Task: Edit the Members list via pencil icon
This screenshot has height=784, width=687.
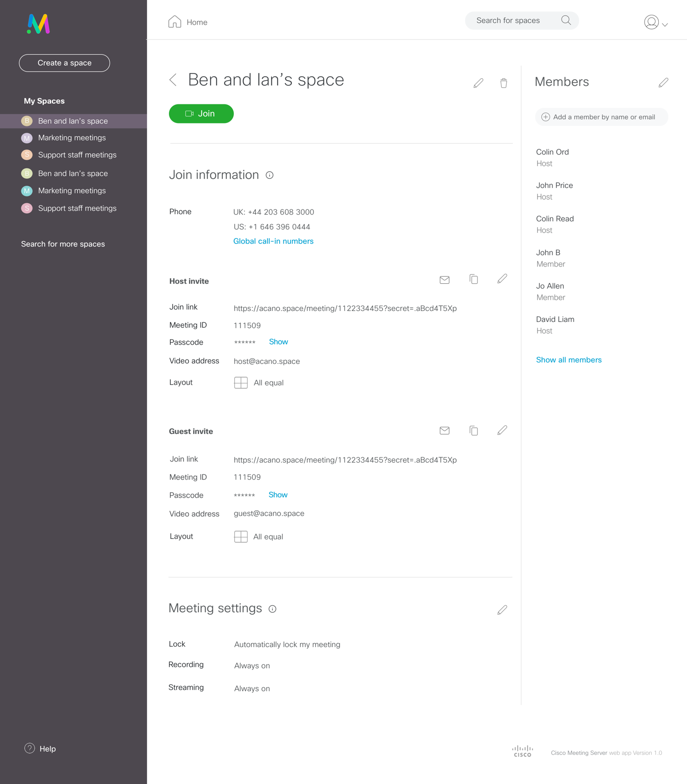Action: (663, 83)
